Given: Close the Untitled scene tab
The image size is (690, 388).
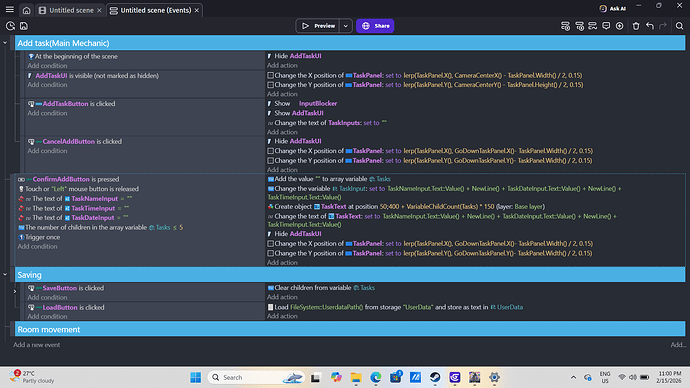Looking at the screenshot, I should tap(99, 10).
